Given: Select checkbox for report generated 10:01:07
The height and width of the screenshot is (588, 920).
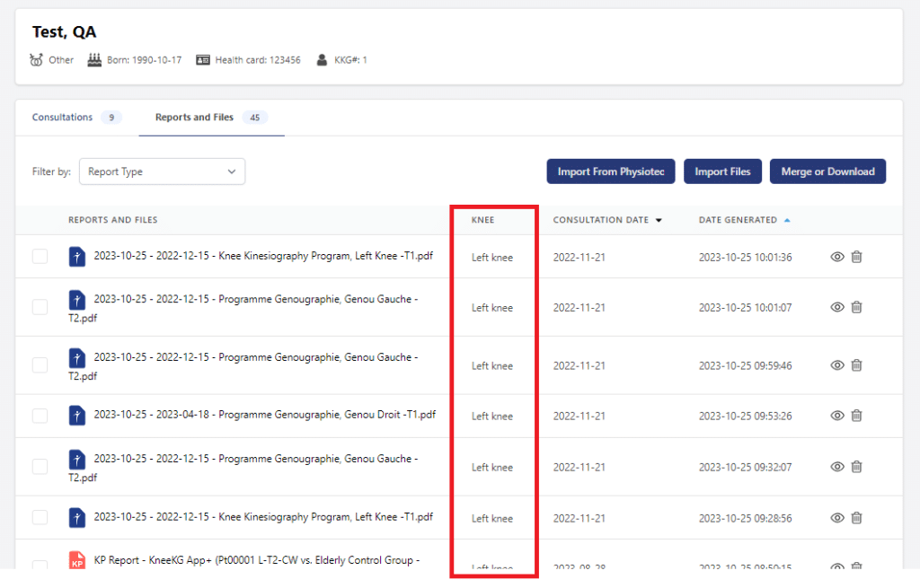Looking at the screenshot, I should point(40,307).
